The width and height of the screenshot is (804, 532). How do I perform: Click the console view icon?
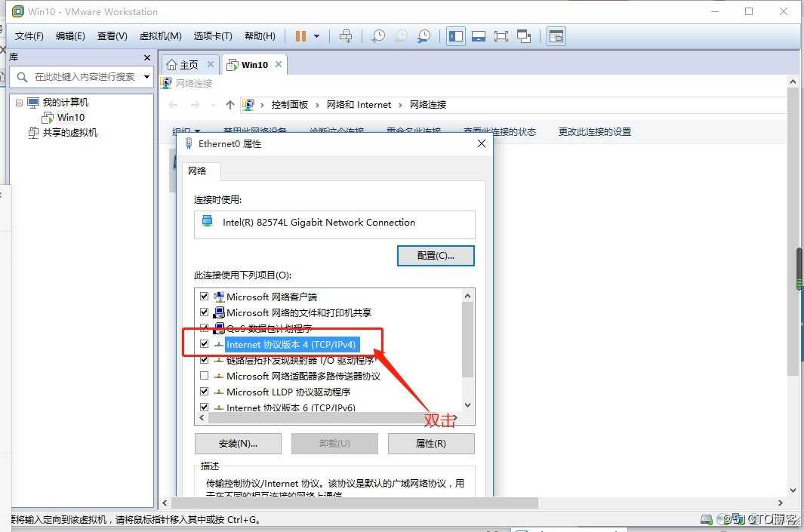[x=556, y=36]
